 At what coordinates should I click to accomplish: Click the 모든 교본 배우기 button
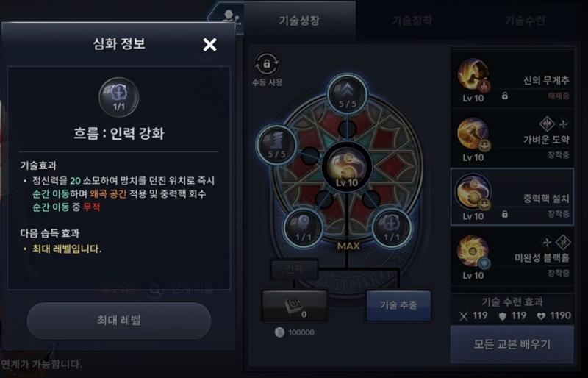[512, 344]
